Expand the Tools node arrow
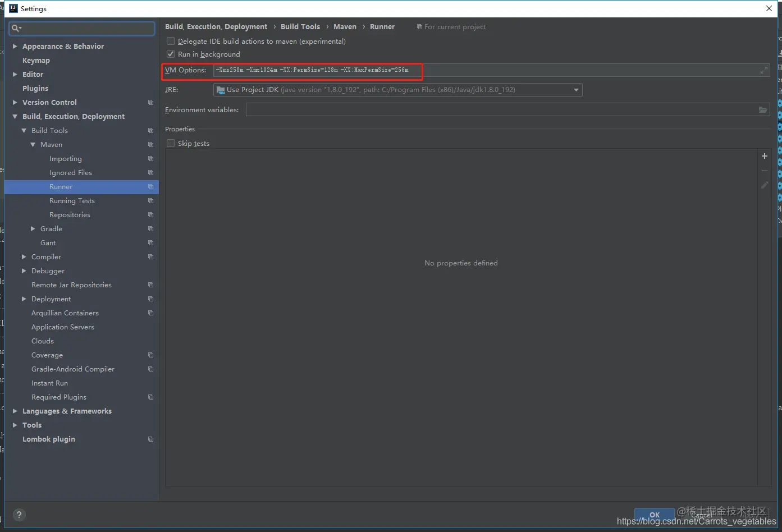 click(15, 425)
